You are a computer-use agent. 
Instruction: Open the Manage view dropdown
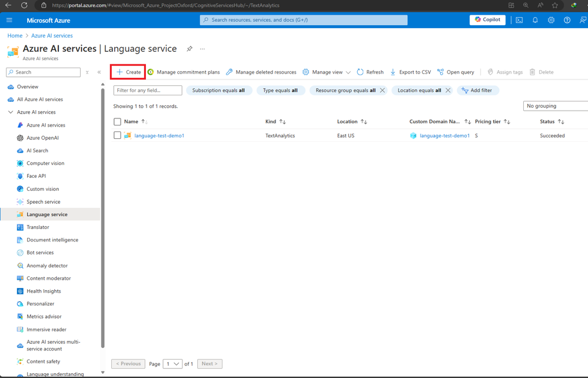[x=327, y=72]
